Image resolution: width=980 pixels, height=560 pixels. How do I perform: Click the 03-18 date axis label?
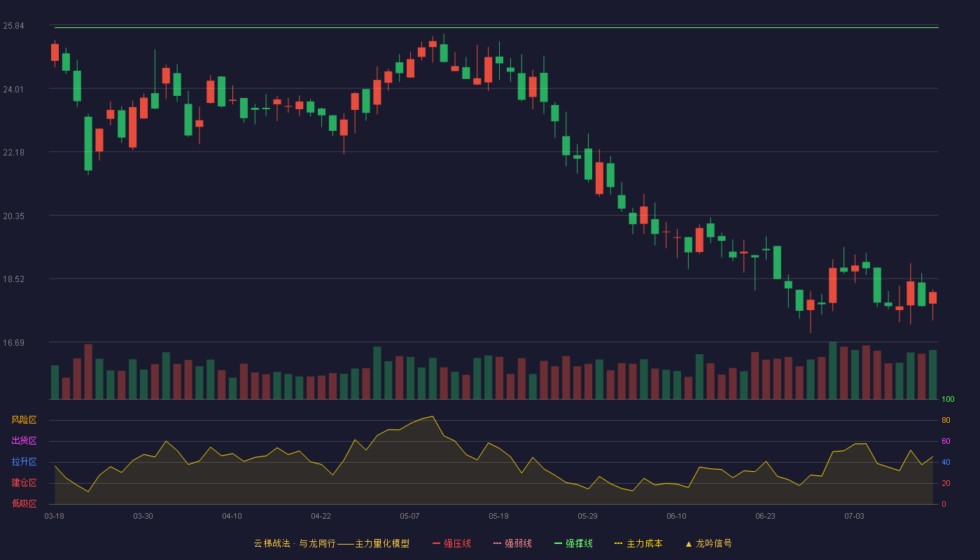pyautogui.click(x=54, y=516)
